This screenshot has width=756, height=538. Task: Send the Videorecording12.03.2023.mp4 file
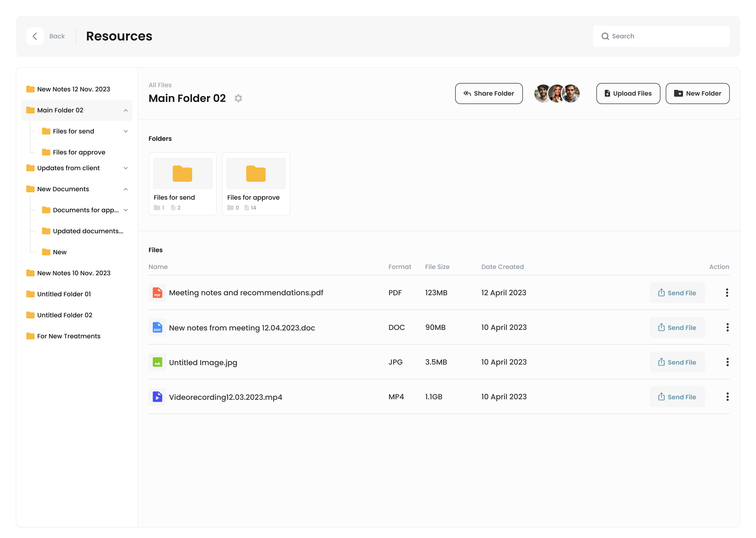click(677, 397)
